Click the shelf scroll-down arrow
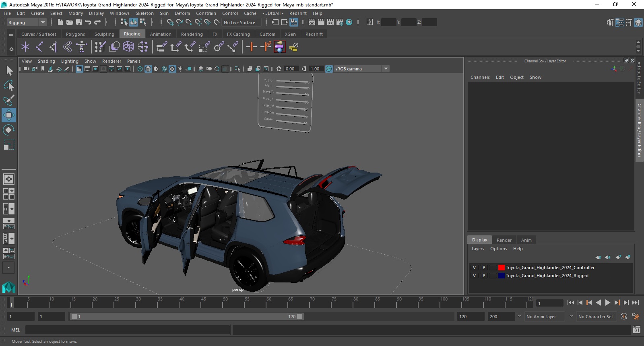 click(638, 51)
